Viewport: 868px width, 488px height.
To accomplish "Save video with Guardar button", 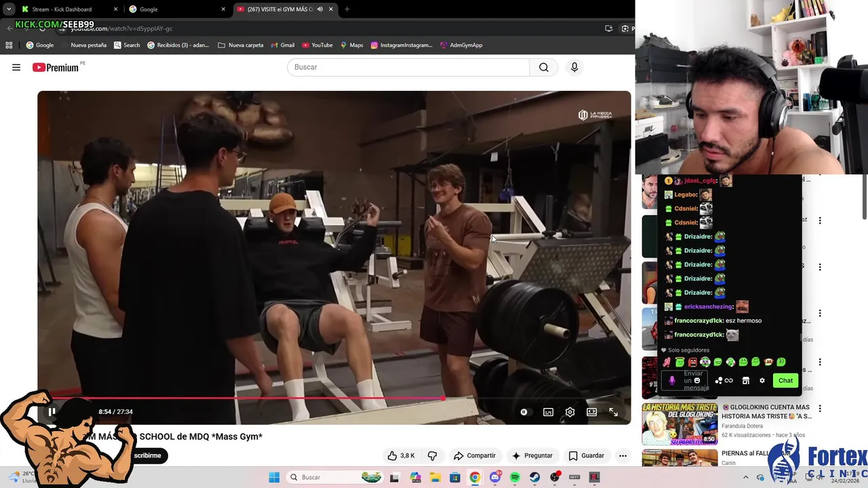I will (x=587, y=455).
